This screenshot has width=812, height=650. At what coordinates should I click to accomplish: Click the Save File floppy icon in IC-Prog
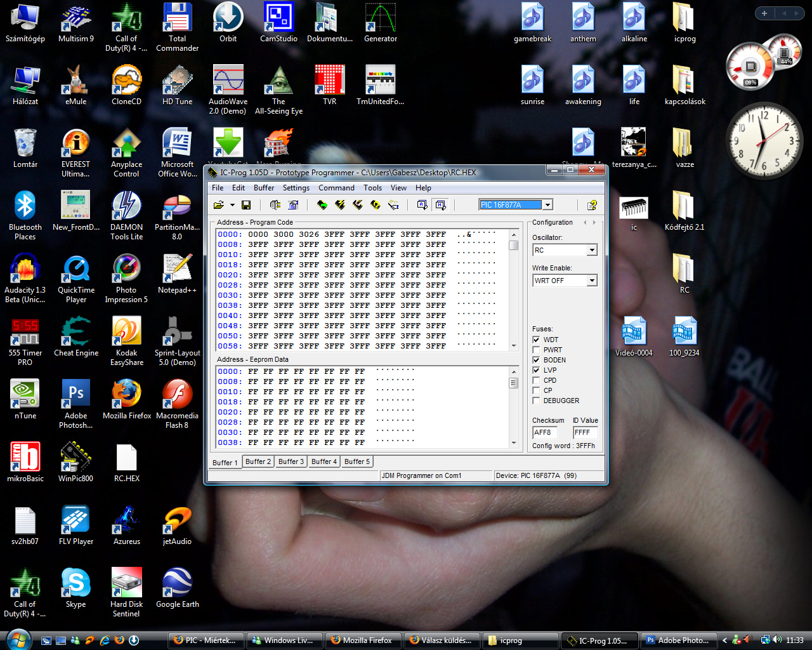pyautogui.click(x=246, y=205)
